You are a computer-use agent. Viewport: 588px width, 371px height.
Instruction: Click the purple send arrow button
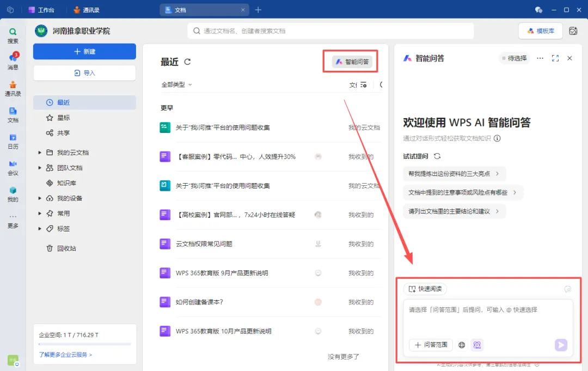pos(561,345)
